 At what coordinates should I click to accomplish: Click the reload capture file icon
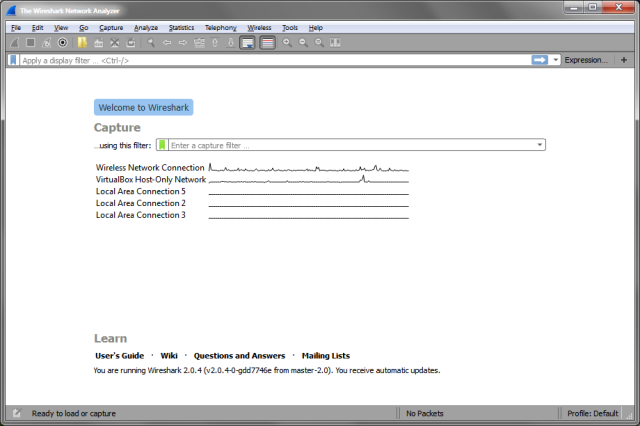[131, 42]
